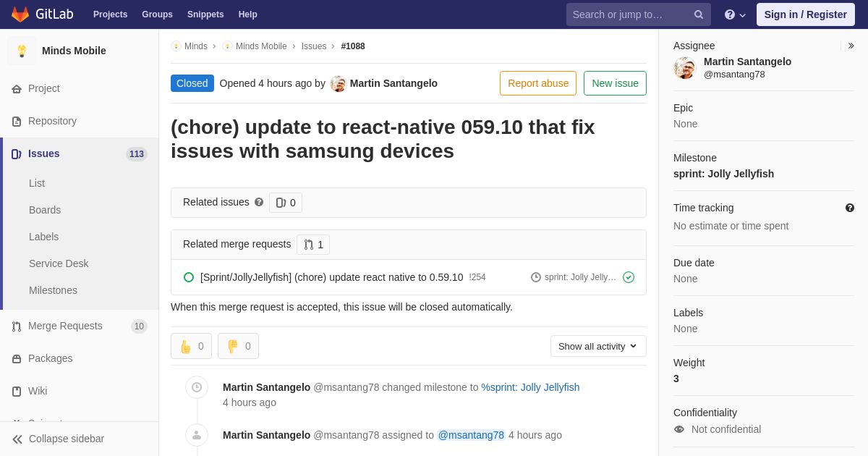Click the double-chevron Collapse sidebar icon
The image size is (868, 456).
[17, 439]
